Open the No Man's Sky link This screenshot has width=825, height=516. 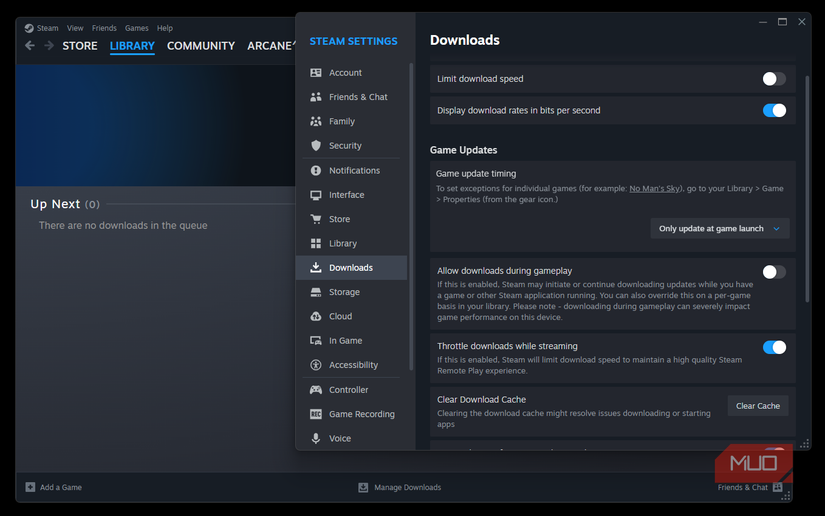point(655,188)
